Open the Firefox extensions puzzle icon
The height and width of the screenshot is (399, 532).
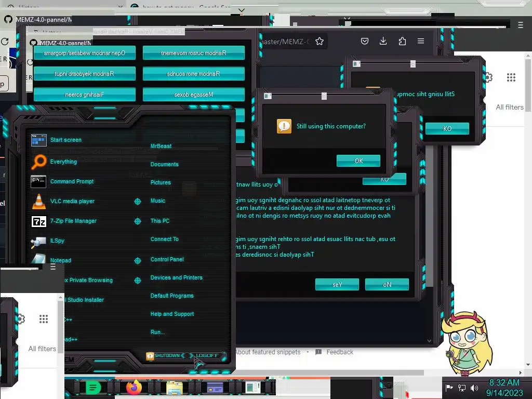tap(402, 42)
